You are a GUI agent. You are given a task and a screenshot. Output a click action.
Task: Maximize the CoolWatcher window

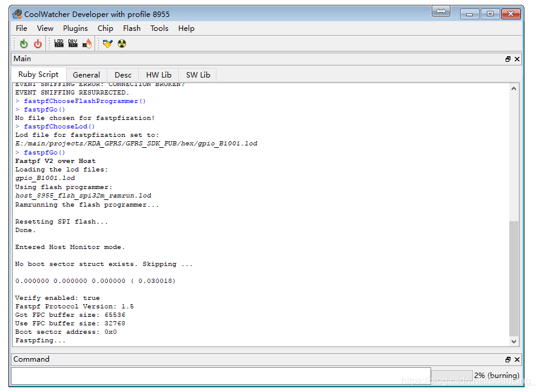click(x=490, y=14)
